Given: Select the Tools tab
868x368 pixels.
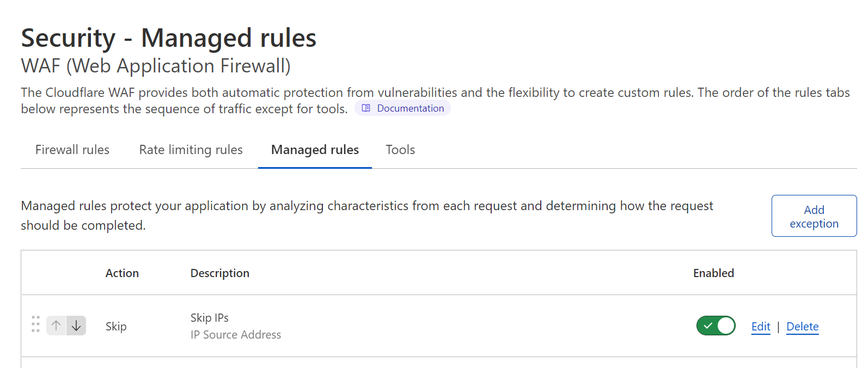Looking at the screenshot, I should pos(400,150).
